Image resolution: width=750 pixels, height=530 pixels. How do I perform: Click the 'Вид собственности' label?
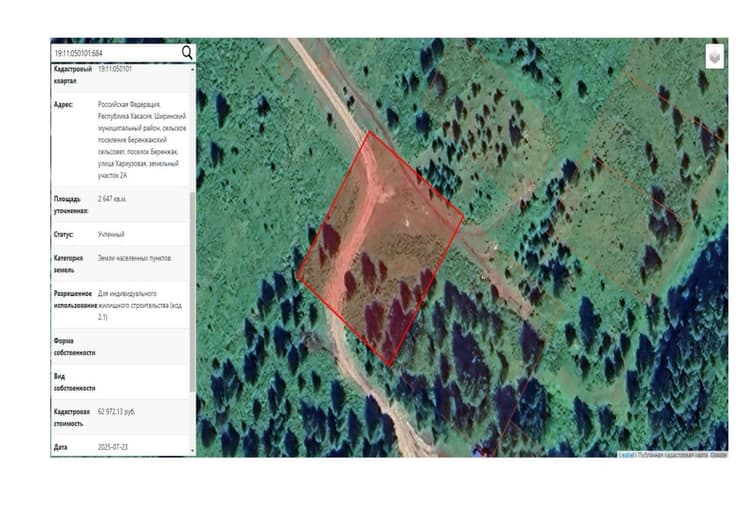[x=74, y=382]
